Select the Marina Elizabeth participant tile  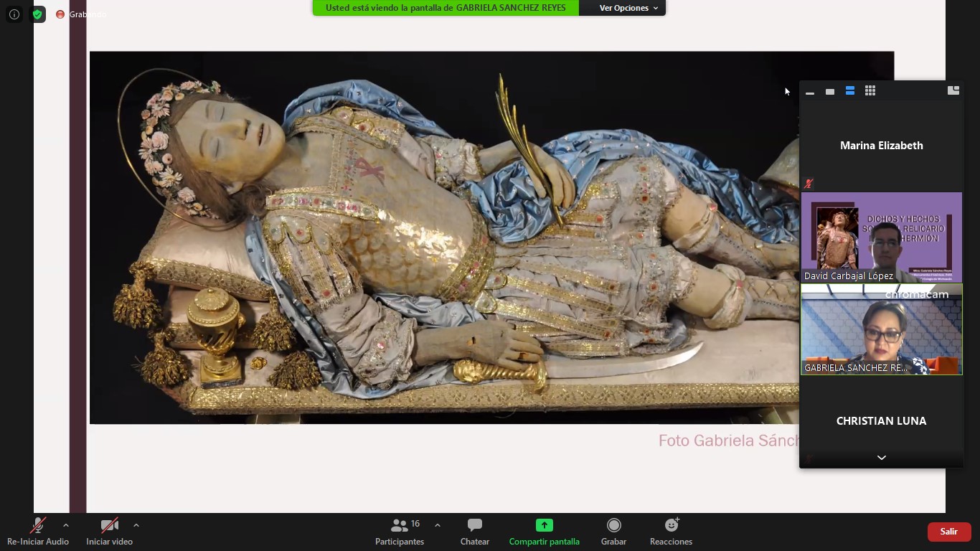881,146
